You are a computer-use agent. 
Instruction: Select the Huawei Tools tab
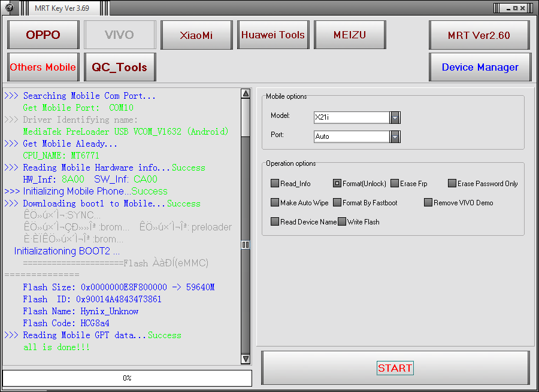point(273,35)
